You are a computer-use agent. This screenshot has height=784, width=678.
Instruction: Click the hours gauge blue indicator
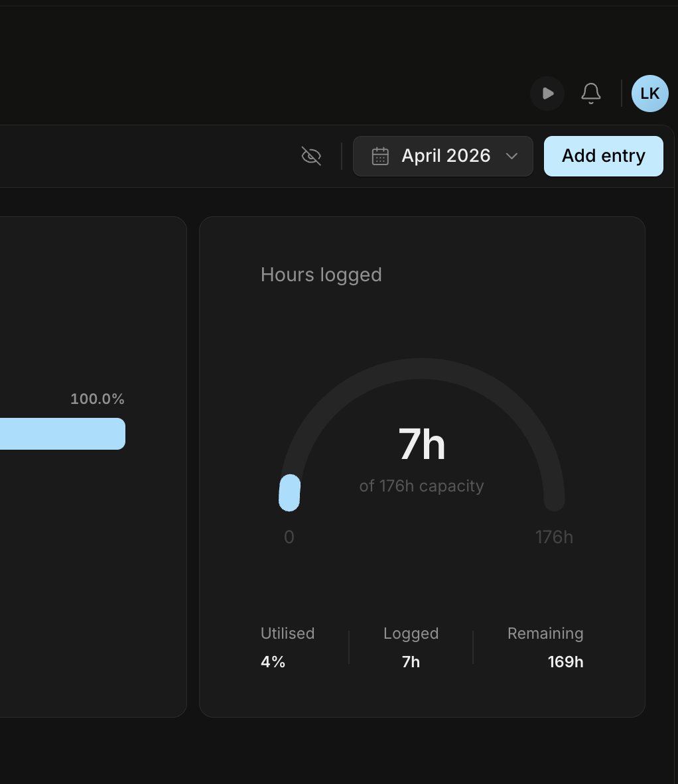tap(289, 493)
